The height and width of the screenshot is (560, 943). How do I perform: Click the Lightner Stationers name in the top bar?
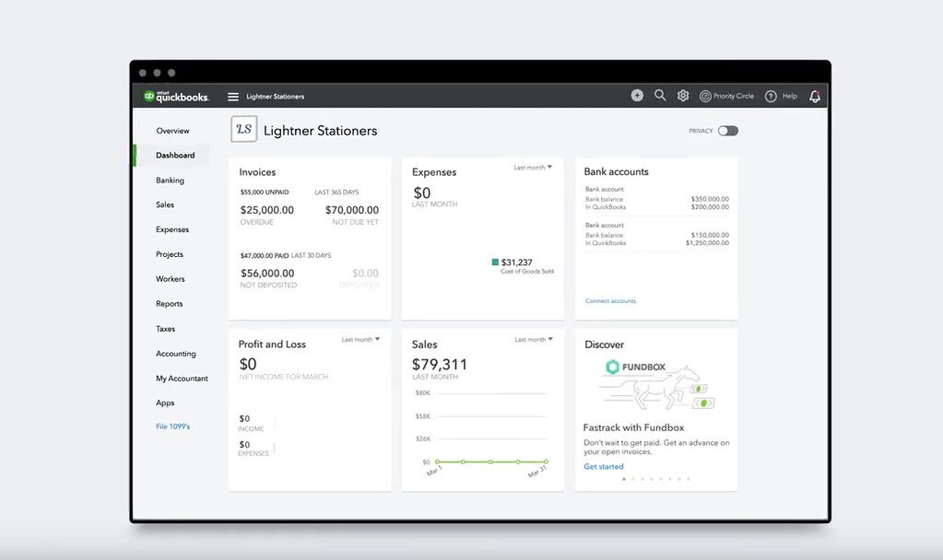(x=275, y=96)
